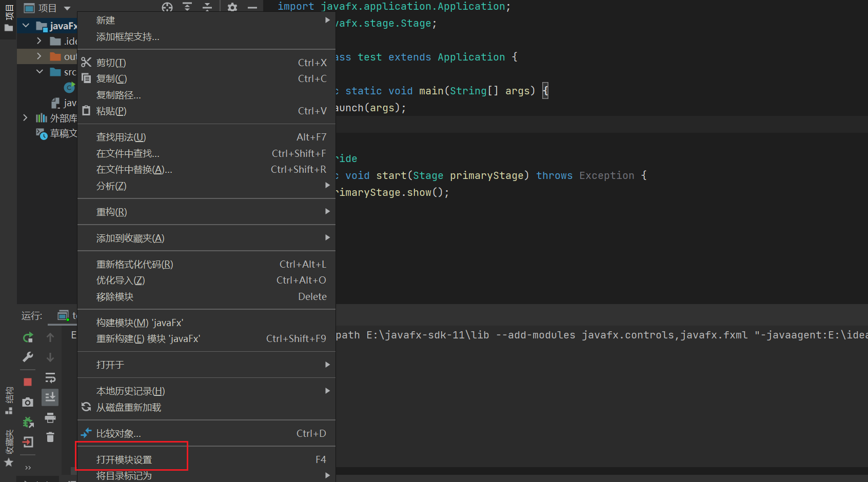868x482 pixels.
Task: Show more Run panel actions double chevron
Action: click(x=28, y=468)
